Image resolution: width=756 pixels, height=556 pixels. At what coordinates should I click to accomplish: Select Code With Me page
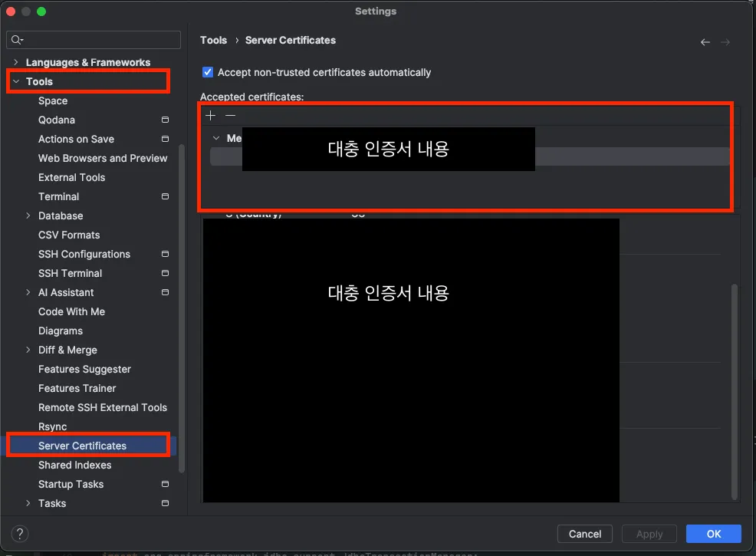tap(72, 311)
